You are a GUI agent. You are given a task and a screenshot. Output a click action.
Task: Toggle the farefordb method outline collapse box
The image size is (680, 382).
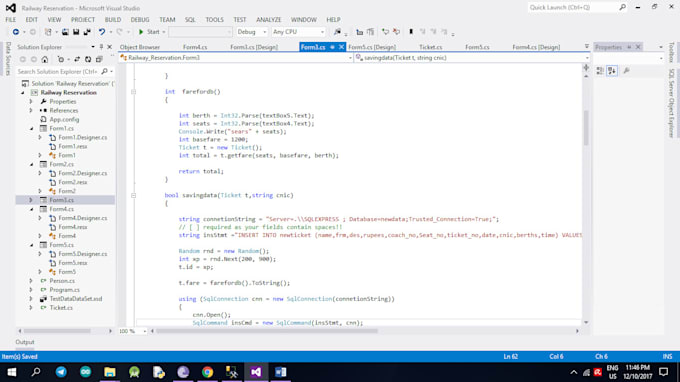coord(134,92)
